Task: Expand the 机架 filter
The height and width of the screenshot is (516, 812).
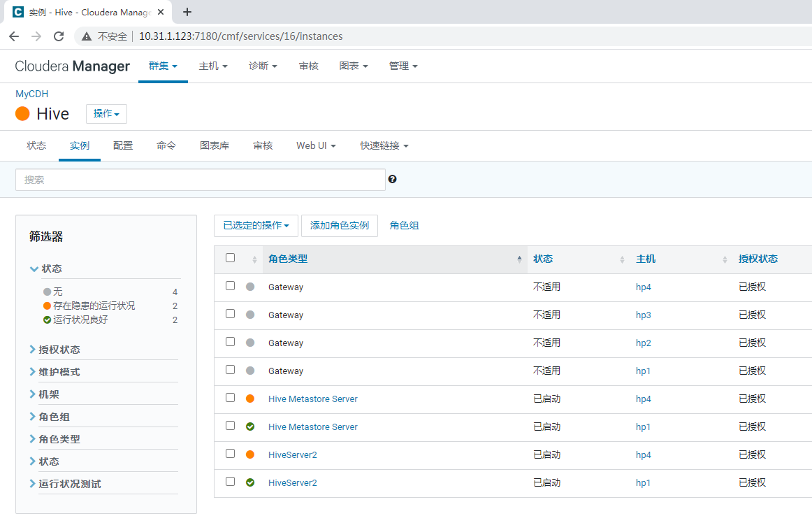Action: [45, 394]
